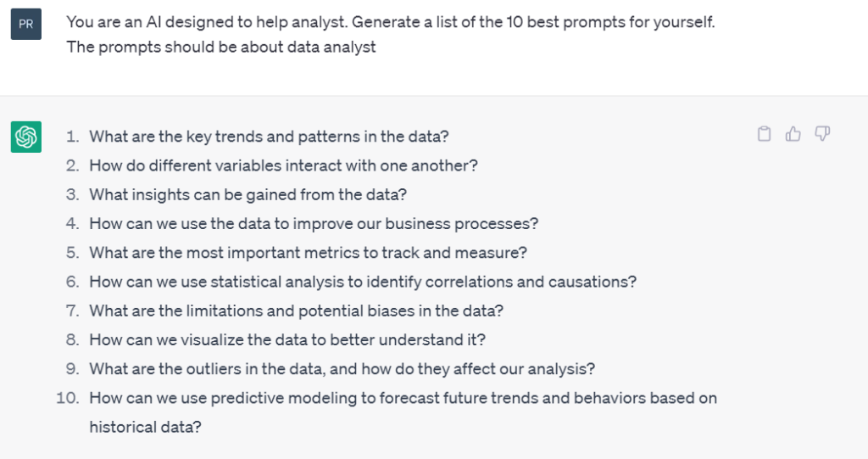
Task: Click the green ChatGPT logo avatar
Action: coord(26,137)
